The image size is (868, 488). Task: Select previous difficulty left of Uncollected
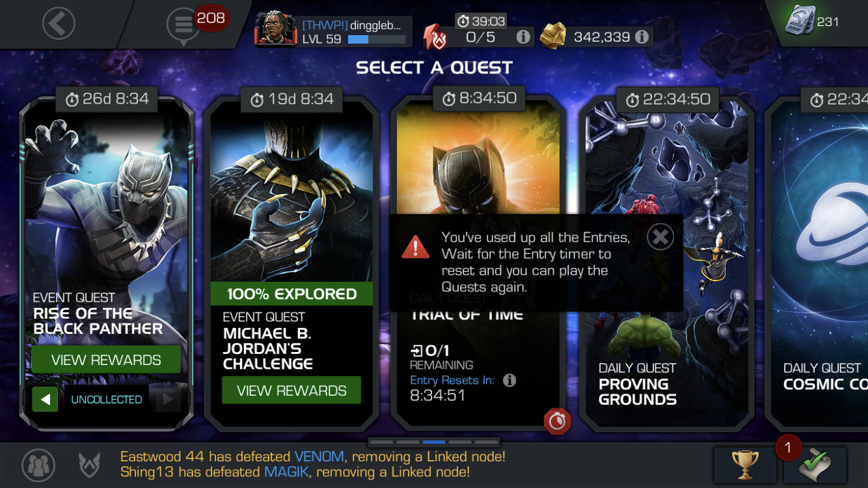click(x=45, y=400)
